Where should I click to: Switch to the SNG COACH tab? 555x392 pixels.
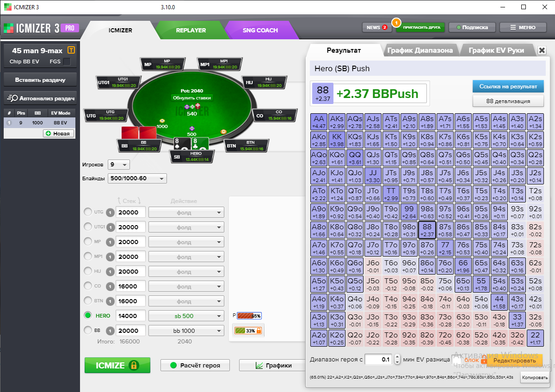click(260, 30)
